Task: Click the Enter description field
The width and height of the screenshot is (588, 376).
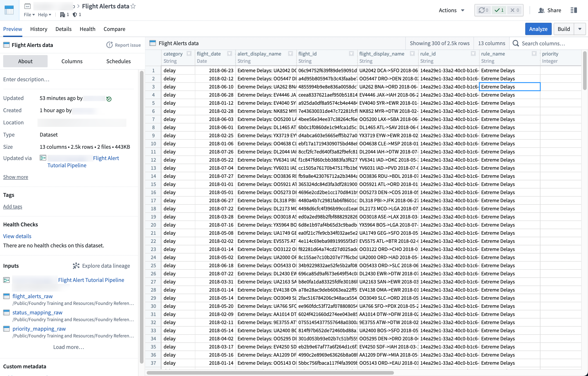Action: click(26, 79)
